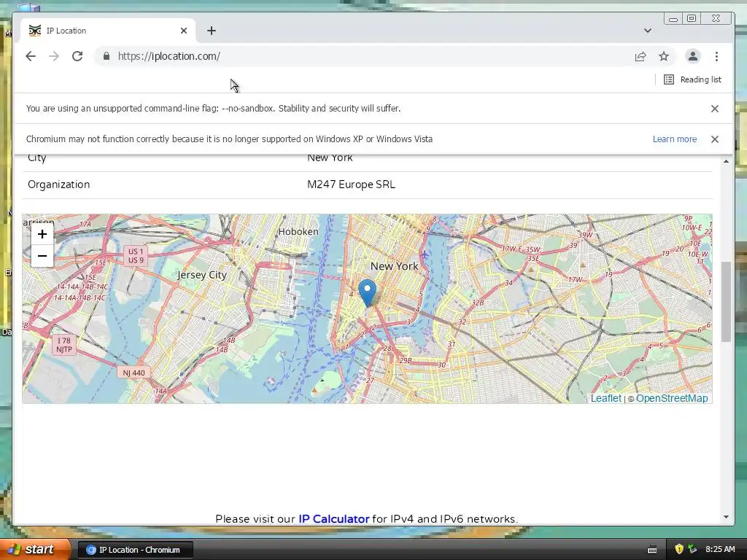Click the security shield tray icon
The width and height of the screenshot is (747, 560).
[679, 549]
